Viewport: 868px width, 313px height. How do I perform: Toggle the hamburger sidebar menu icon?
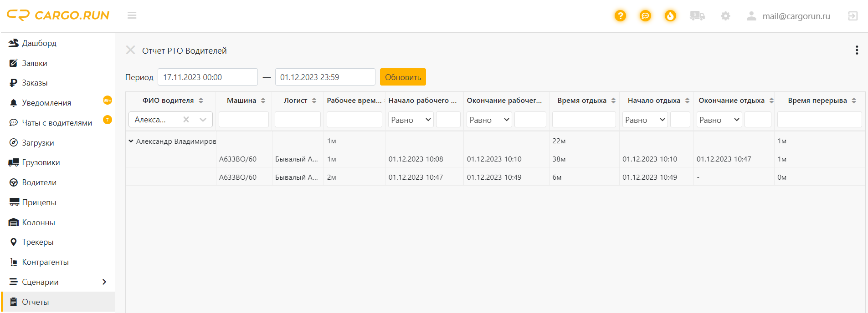tap(132, 15)
